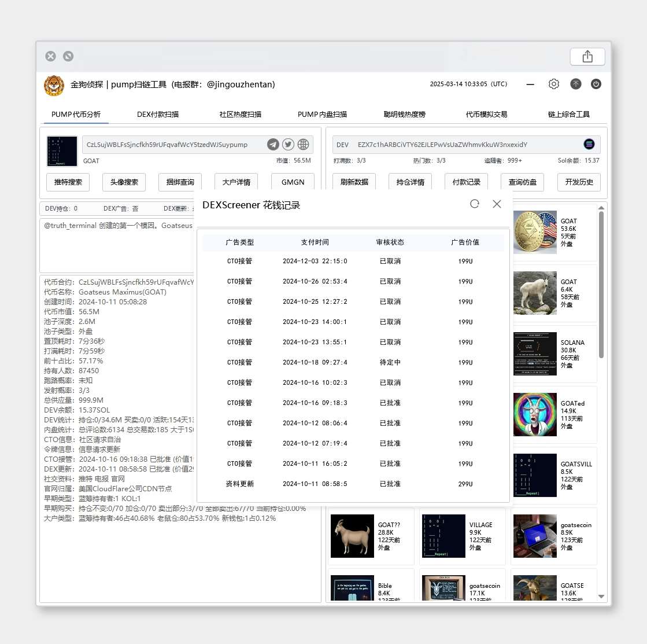Select the 2024-12-03 22:15 payment time cell

point(315,261)
